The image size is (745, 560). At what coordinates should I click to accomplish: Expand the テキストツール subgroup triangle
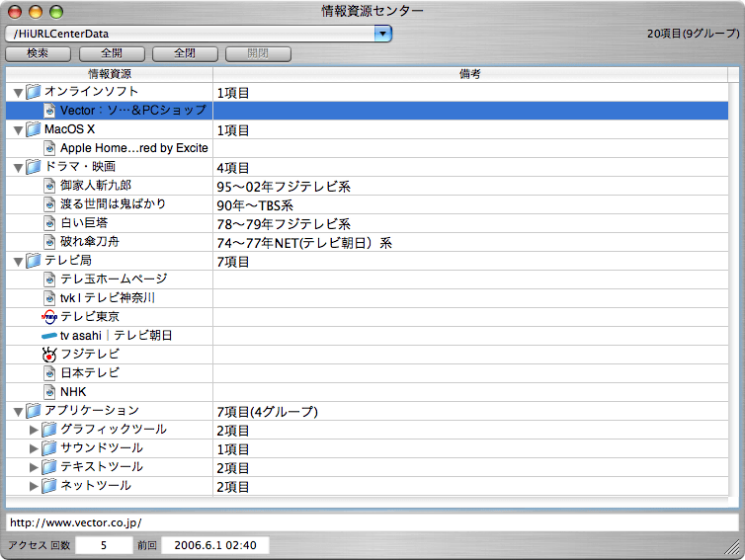pos(34,467)
